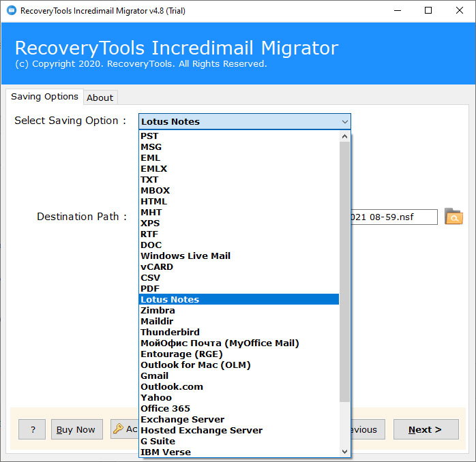Select DOC format entry
The height and width of the screenshot is (462, 476).
click(239, 245)
